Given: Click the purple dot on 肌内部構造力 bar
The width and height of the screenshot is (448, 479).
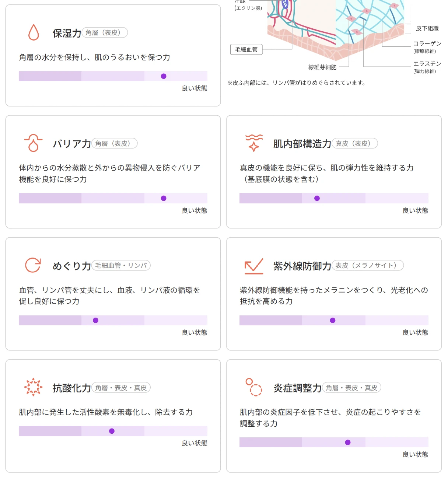Looking at the screenshot, I should coord(317,198).
